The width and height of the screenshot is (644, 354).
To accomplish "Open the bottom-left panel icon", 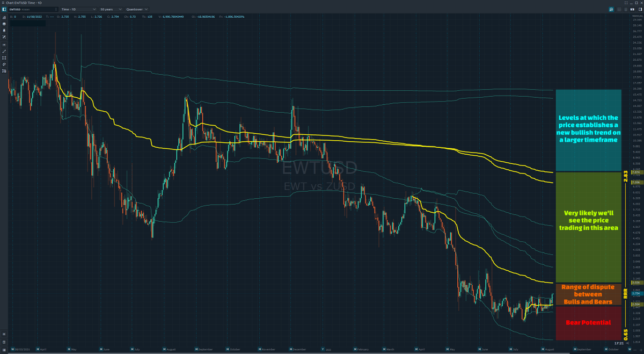I will (x=4, y=350).
